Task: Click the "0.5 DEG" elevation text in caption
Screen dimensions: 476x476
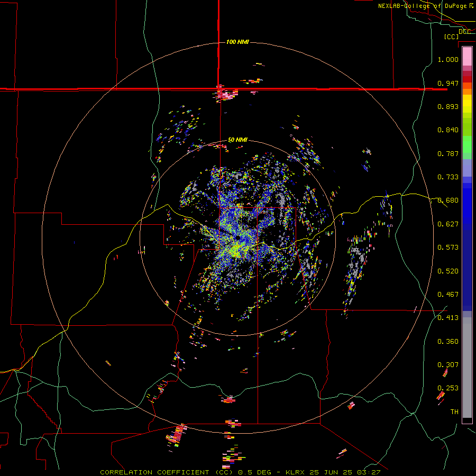Action: click(254, 472)
